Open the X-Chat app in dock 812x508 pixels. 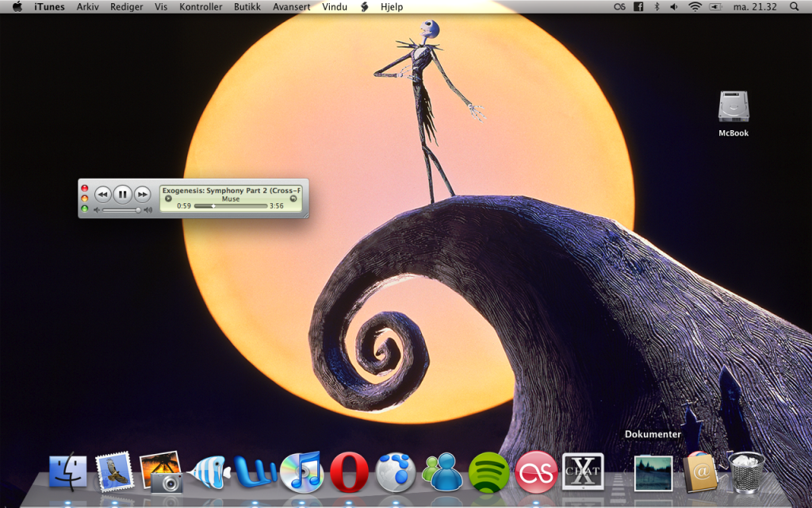click(x=583, y=471)
